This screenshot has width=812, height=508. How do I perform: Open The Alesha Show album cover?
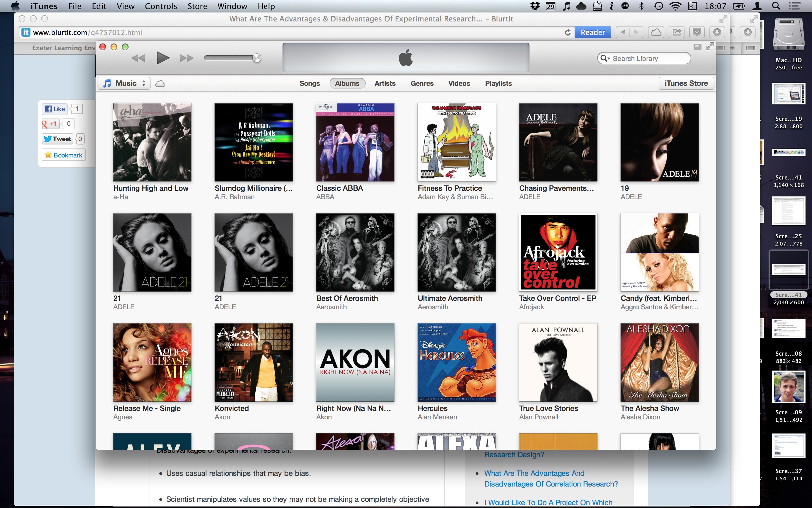(x=660, y=362)
